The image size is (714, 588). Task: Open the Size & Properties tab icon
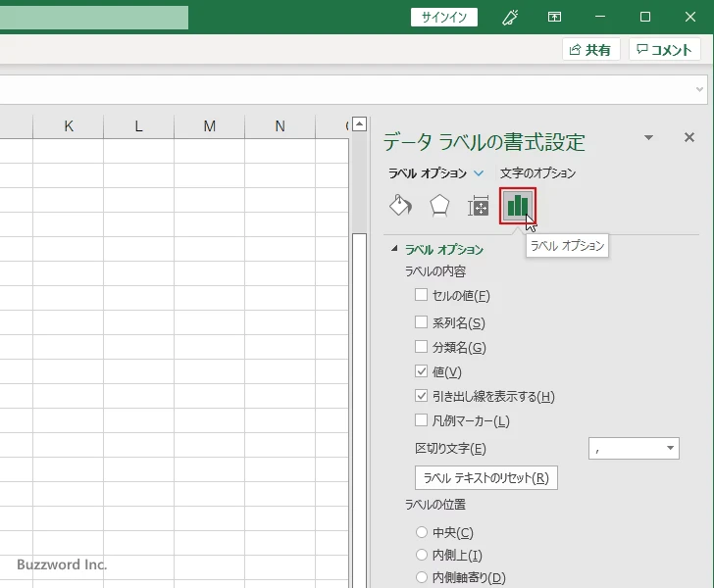pos(479,206)
